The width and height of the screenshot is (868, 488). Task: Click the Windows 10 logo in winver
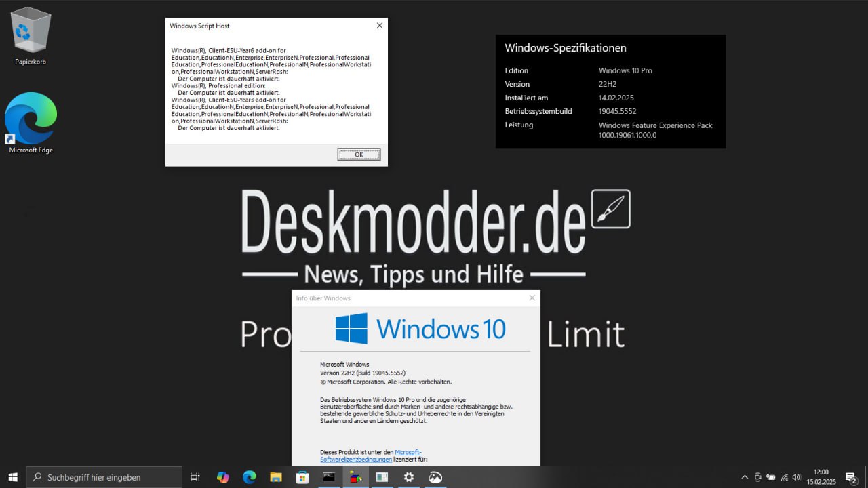[x=420, y=329]
